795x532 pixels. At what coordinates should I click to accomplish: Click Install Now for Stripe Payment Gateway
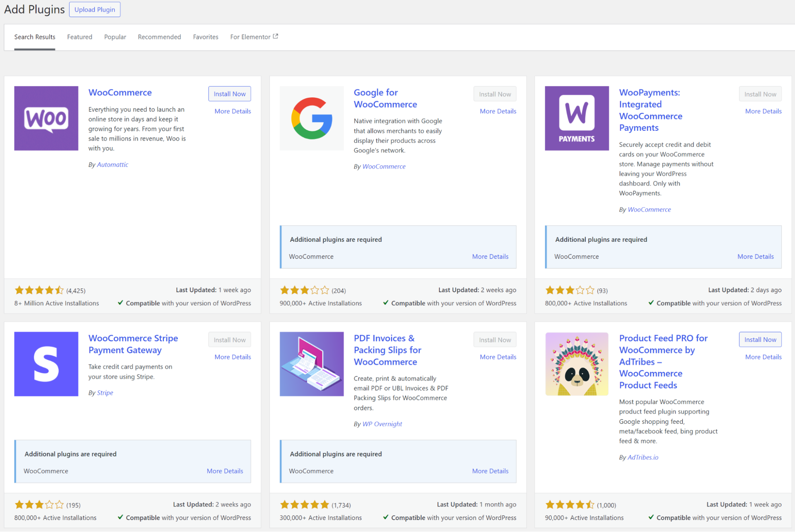pyautogui.click(x=229, y=340)
